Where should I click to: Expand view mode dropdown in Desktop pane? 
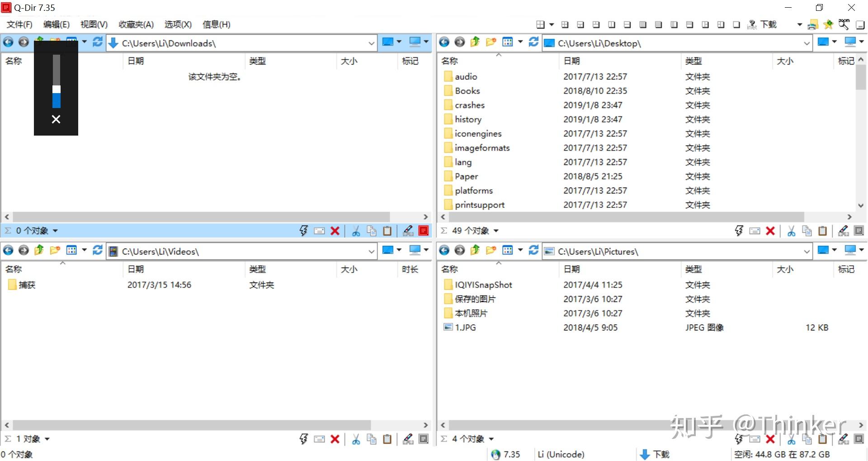coord(520,42)
